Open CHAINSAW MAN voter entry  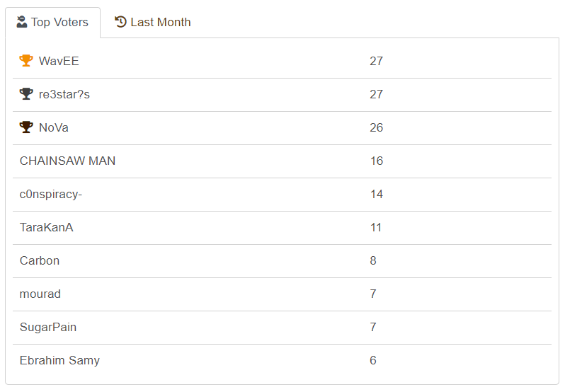(x=67, y=161)
